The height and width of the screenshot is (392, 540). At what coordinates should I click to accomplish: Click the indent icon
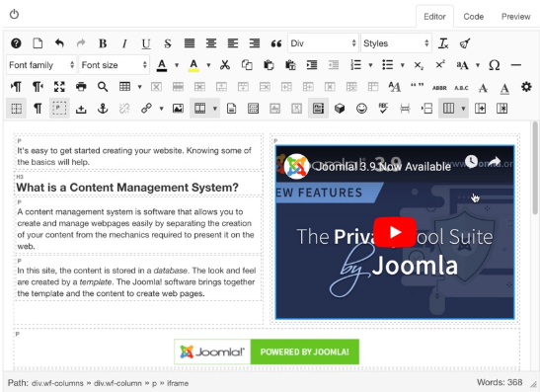pos(312,65)
